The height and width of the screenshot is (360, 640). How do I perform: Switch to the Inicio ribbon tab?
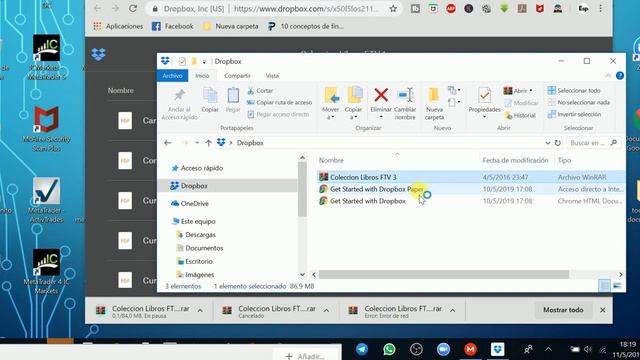tap(202, 76)
